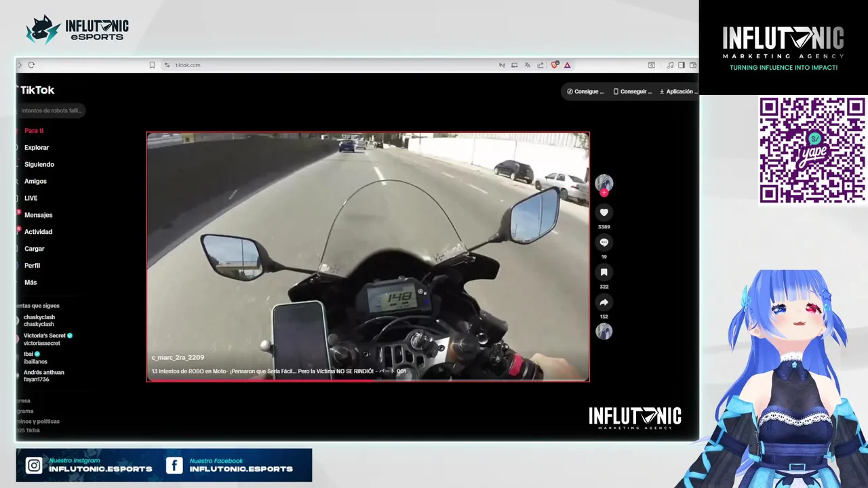868x488 pixels.
Task: Expand the Más menu
Action: coord(31,283)
